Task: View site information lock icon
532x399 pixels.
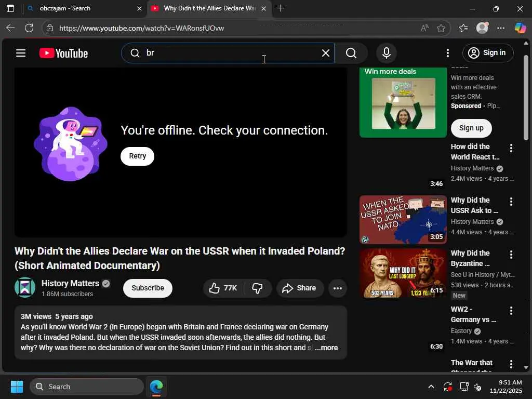Action: click(x=50, y=28)
